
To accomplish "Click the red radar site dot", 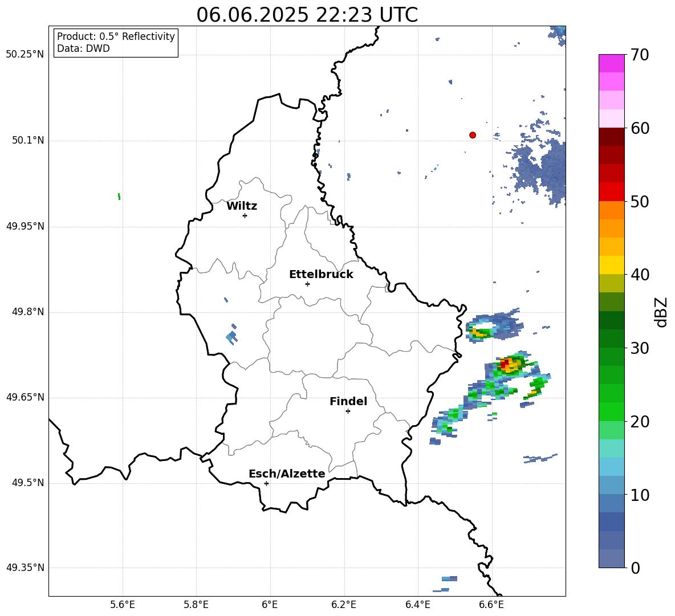I will (473, 135).
